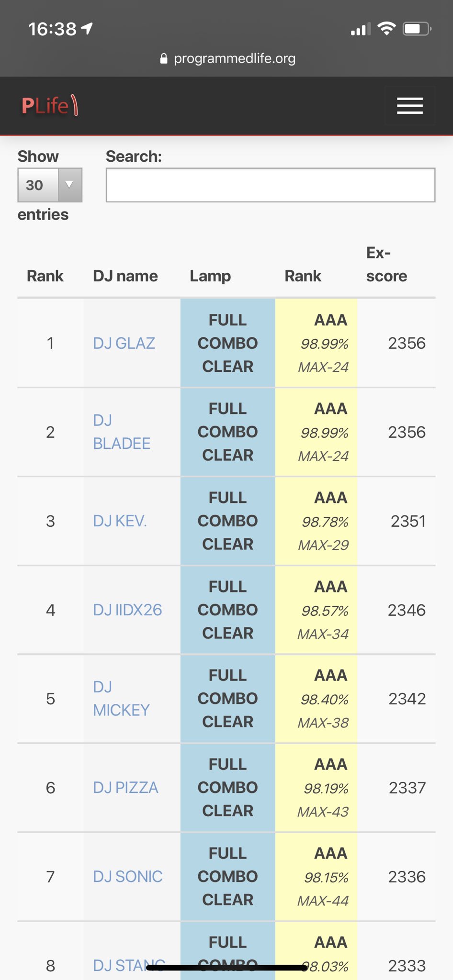Tap the cellular signal bars icon
This screenshot has height=980, width=453.
pyautogui.click(x=360, y=30)
